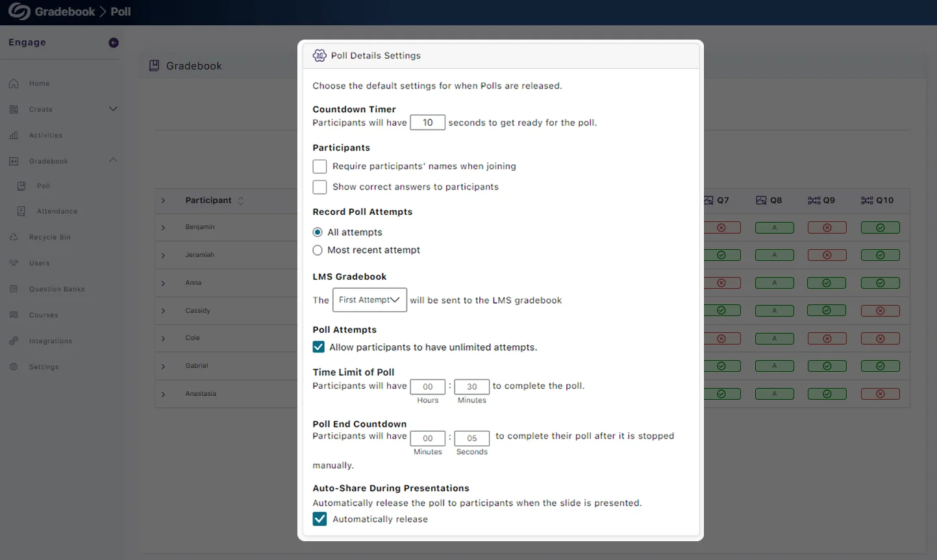Click Anastasia's incorrect Q10 result icon
This screenshot has height=560, width=937.
(881, 395)
